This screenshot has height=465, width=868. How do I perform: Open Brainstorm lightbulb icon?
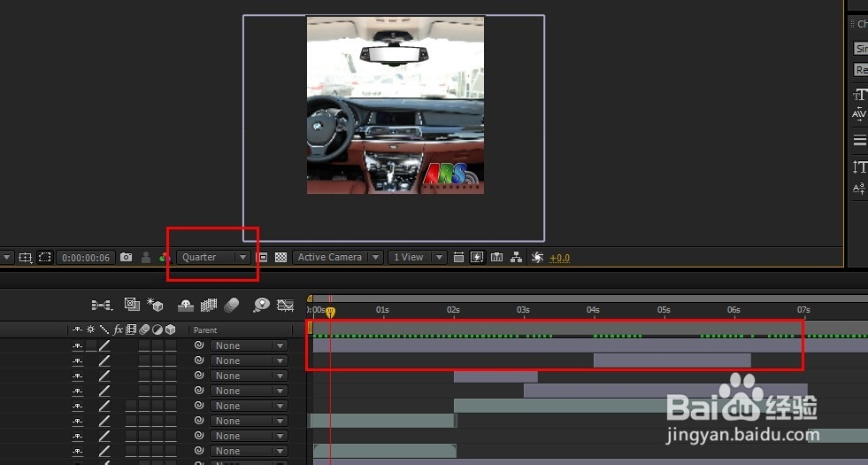coord(261,305)
